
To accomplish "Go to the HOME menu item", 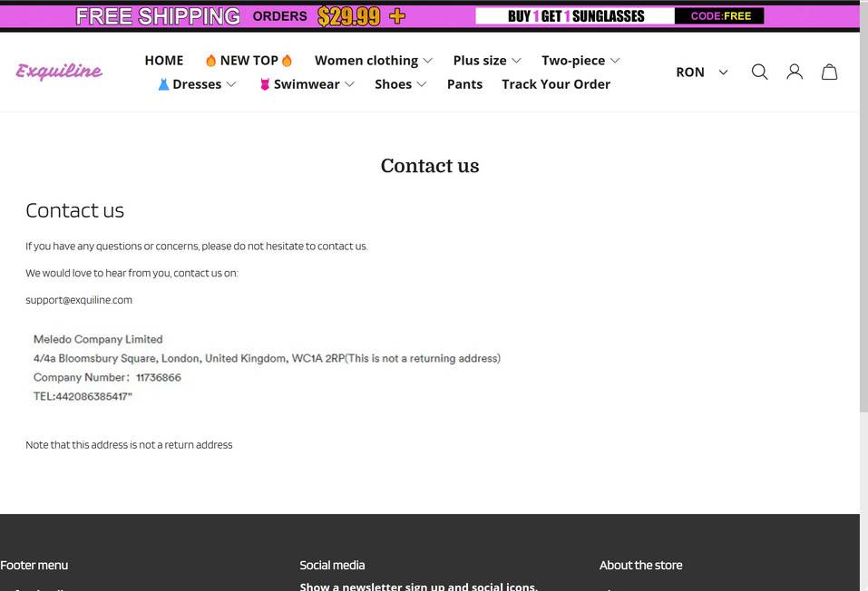I will coord(163,60).
